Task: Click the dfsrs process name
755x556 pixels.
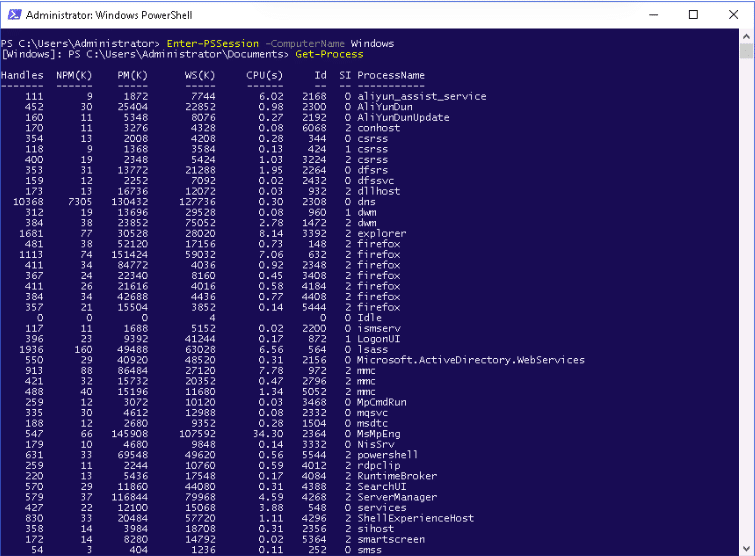Action: pos(372,170)
